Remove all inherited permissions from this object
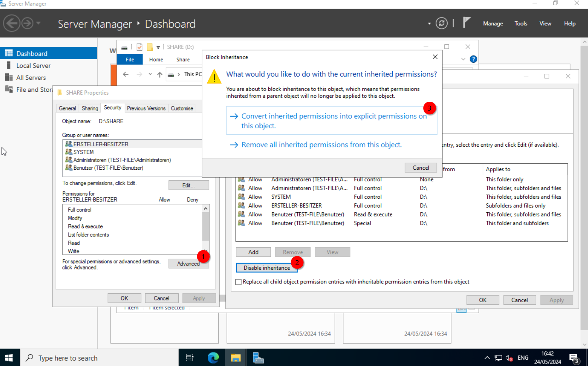This screenshot has width=588, height=366. [x=321, y=145]
